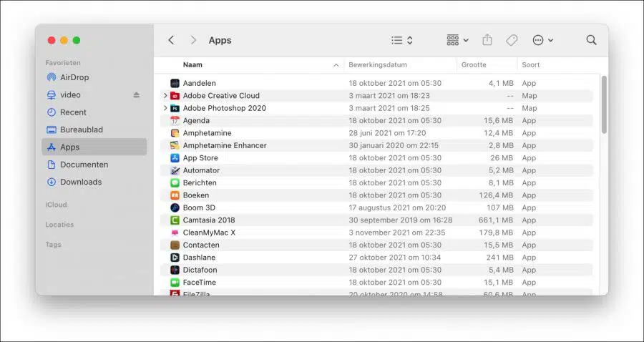Image resolution: width=644 pixels, height=342 pixels.
Task: Select the App Store name
Action: click(x=200, y=158)
